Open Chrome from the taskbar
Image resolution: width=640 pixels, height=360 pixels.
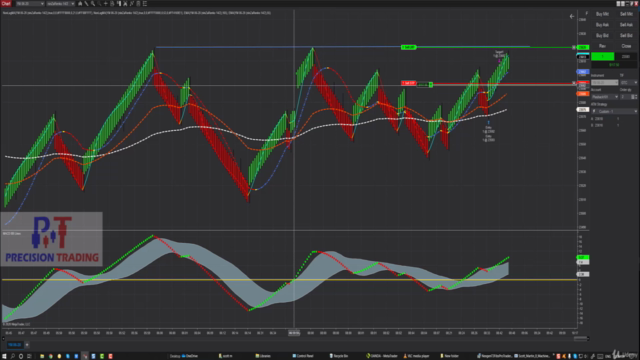click(x=51, y=356)
